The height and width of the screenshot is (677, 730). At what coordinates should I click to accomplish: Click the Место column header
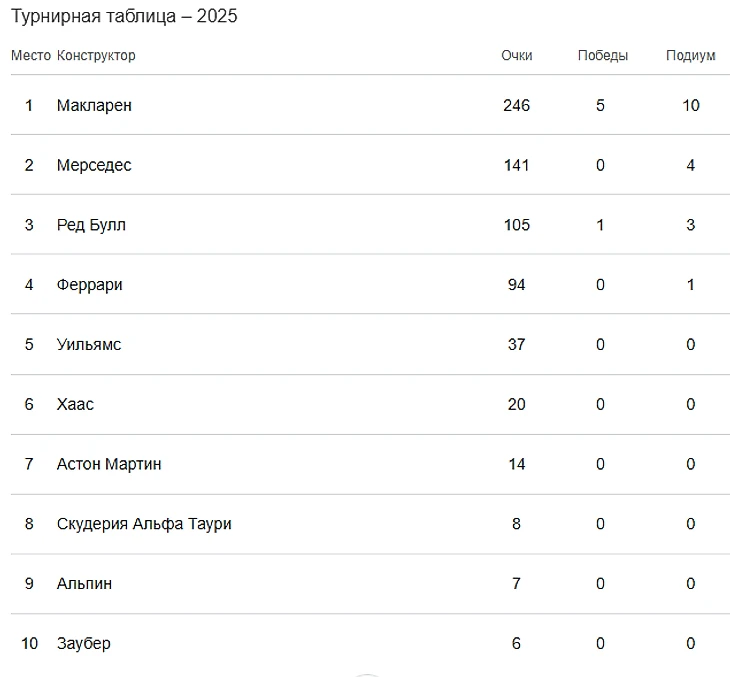tap(30, 56)
